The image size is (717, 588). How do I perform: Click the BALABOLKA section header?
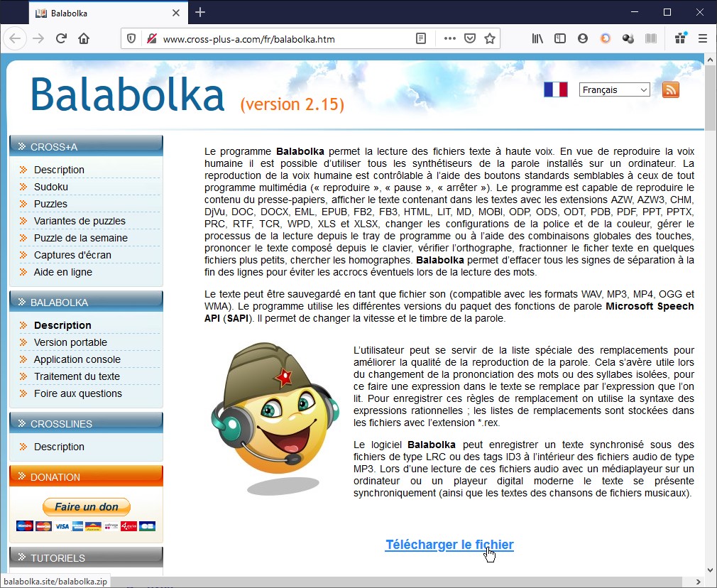(x=86, y=302)
